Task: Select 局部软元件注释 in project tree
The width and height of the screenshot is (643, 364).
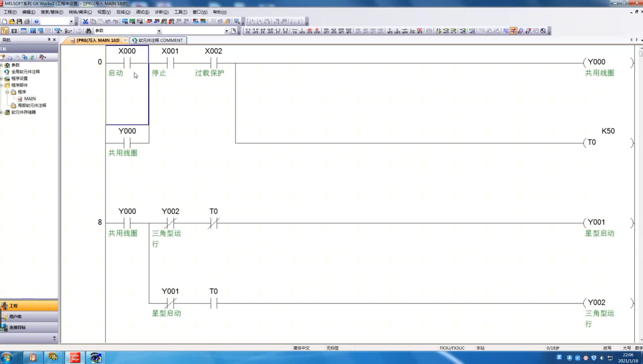Action: point(32,105)
